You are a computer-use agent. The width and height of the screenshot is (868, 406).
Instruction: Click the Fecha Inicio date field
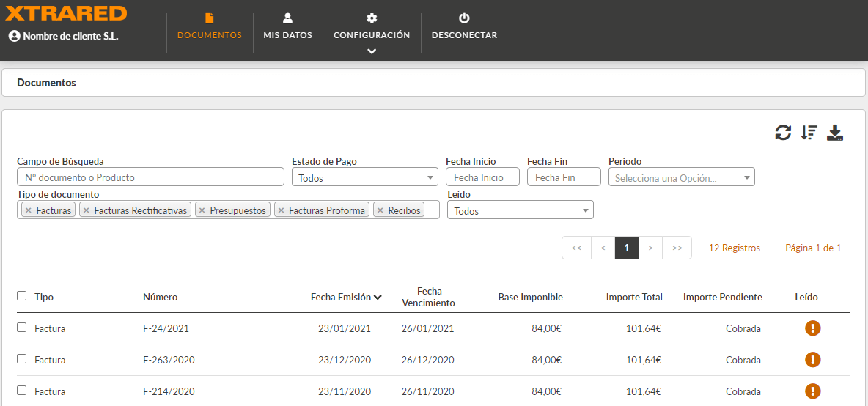point(482,177)
